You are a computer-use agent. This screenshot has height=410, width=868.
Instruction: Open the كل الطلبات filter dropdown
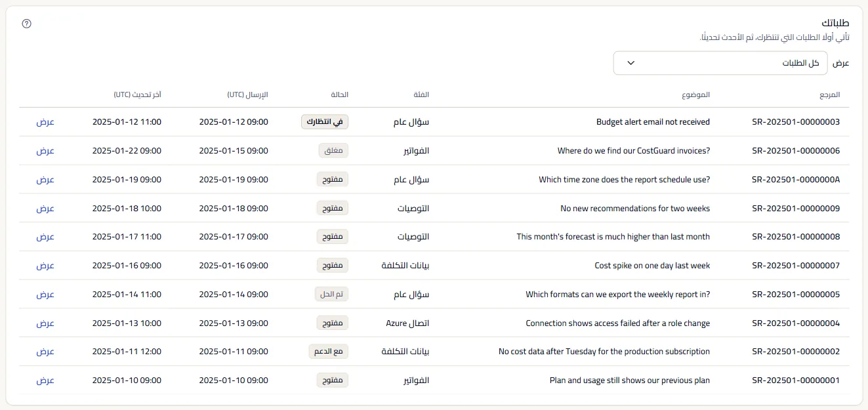[720, 63]
